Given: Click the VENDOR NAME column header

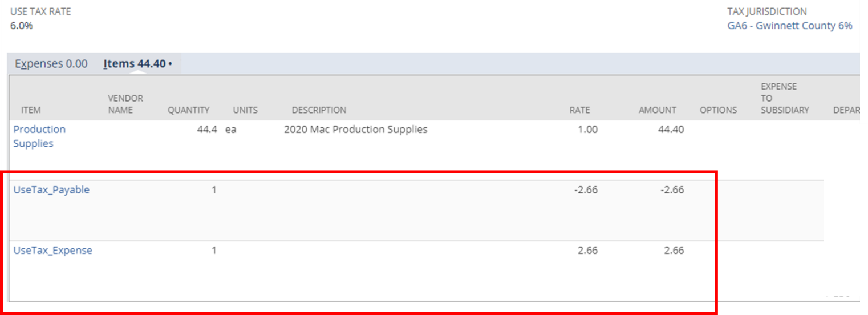Looking at the screenshot, I should point(125,104).
